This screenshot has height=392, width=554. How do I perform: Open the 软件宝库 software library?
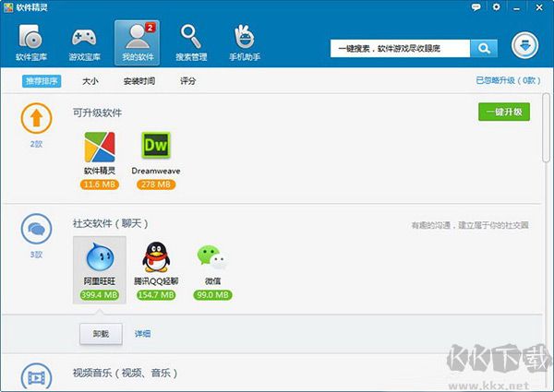[x=30, y=42]
